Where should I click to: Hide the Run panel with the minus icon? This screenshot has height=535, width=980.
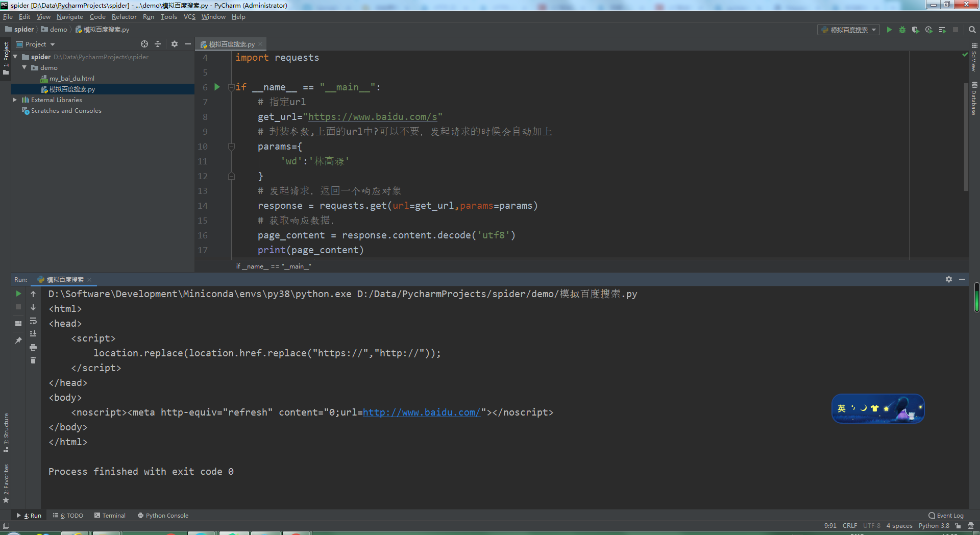coord(962,279)
